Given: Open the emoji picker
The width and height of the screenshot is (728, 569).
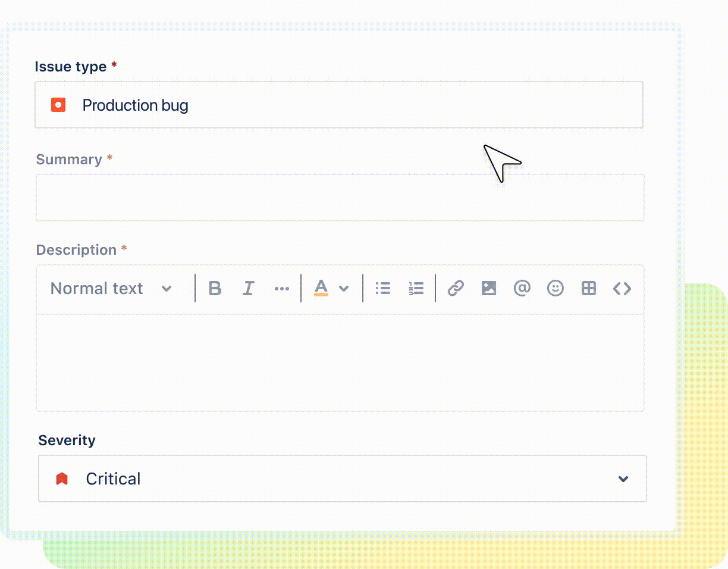Looking at the screenshot, I should coord(556,289).
